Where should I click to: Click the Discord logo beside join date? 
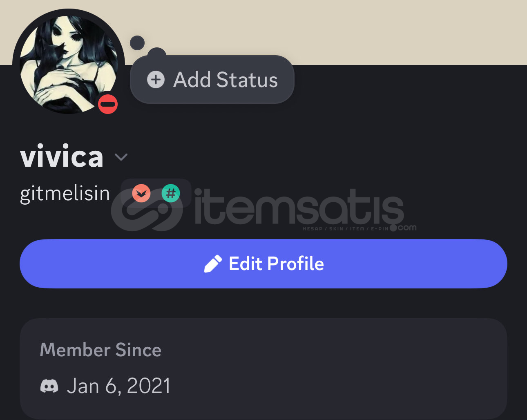pos(49,386)
